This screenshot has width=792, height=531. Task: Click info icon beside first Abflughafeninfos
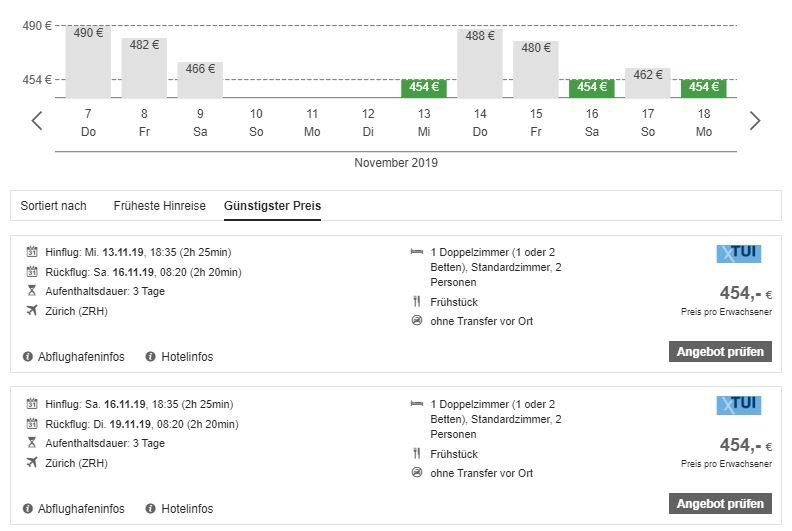pos(28,357)
